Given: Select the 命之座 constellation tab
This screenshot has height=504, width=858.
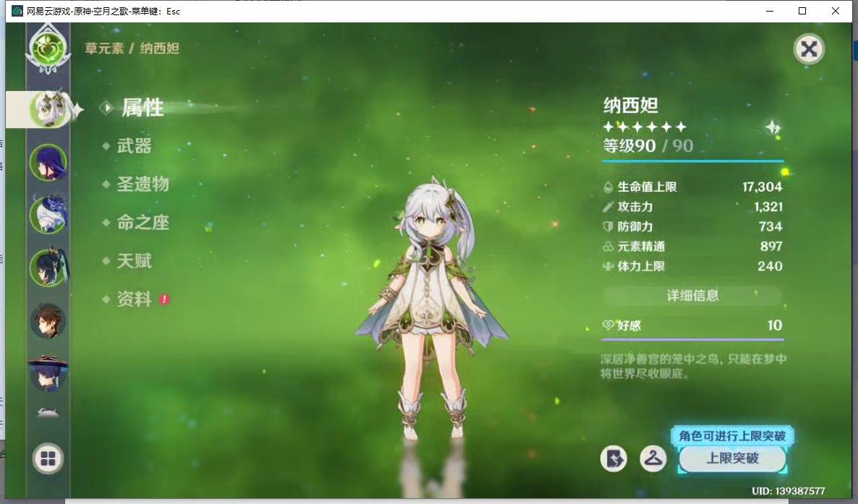Looking at the screenshot, I should click(143, 223).
